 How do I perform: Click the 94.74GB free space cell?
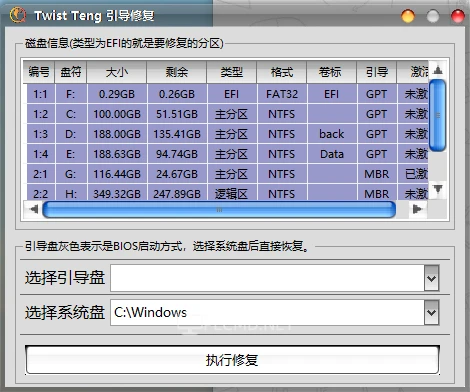[177, 154]
